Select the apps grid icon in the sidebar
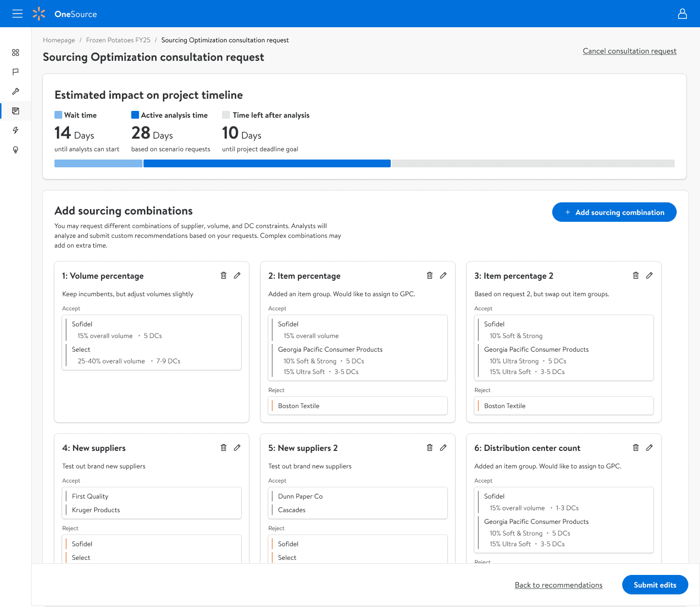 coord(16,53)
